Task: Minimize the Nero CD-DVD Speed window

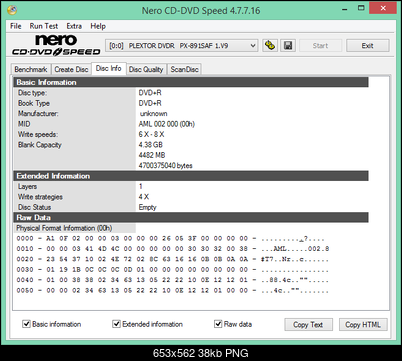Action: pos(345,9)
